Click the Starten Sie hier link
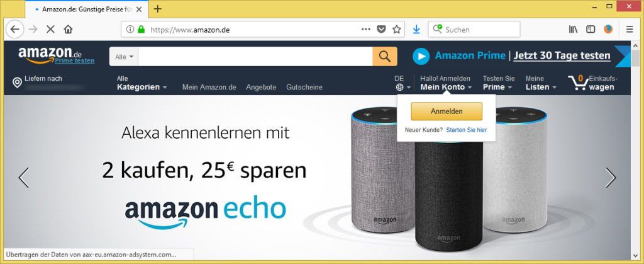 click(467, 130)
